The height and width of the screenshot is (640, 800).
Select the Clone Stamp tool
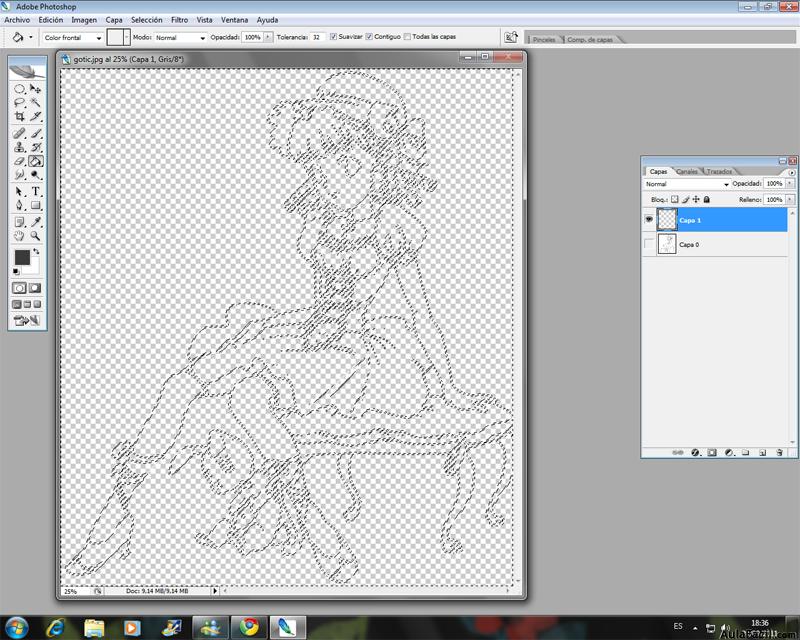point(19,147)
